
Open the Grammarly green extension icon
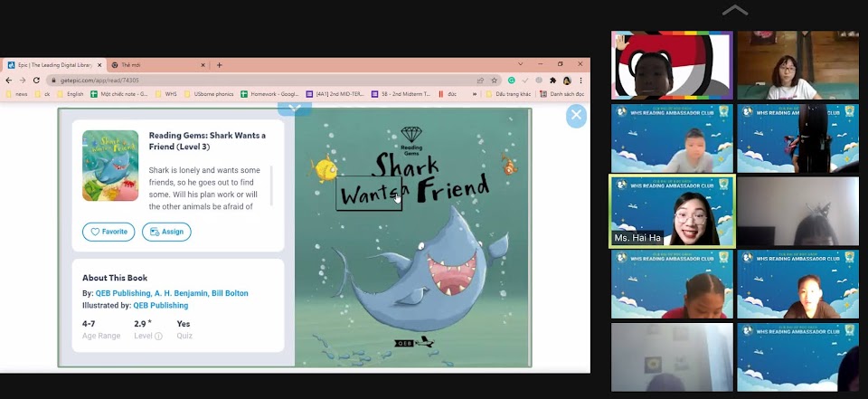click(x=512, y=81)
